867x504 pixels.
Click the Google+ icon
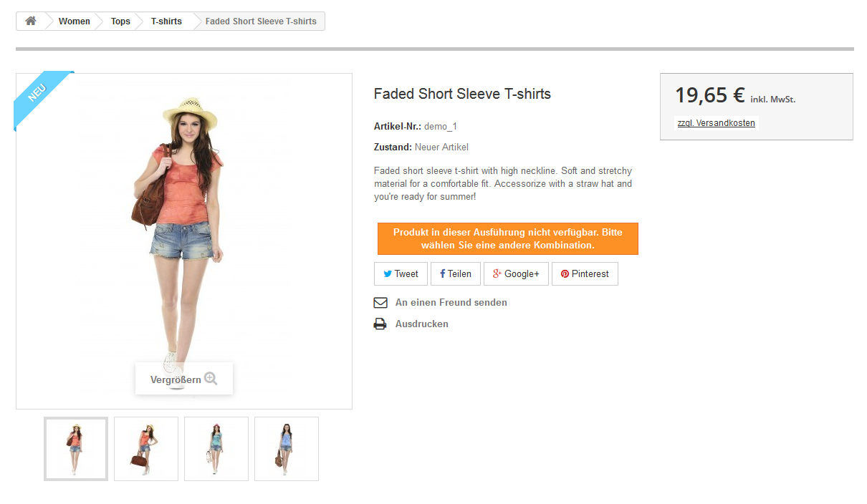[497, 274]
